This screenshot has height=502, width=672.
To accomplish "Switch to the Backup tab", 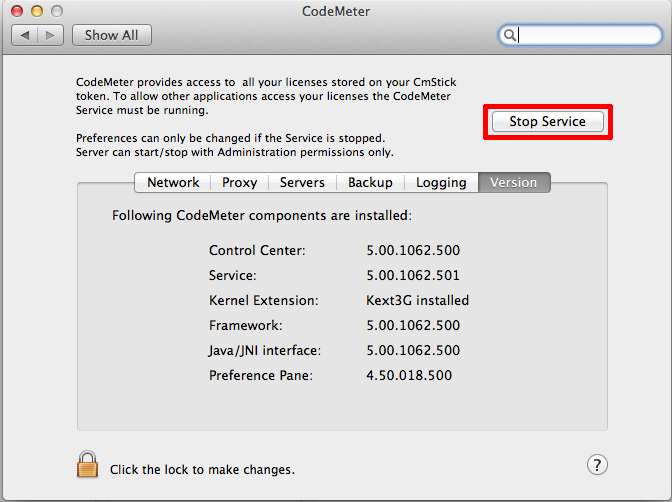I will coord(370,183).
